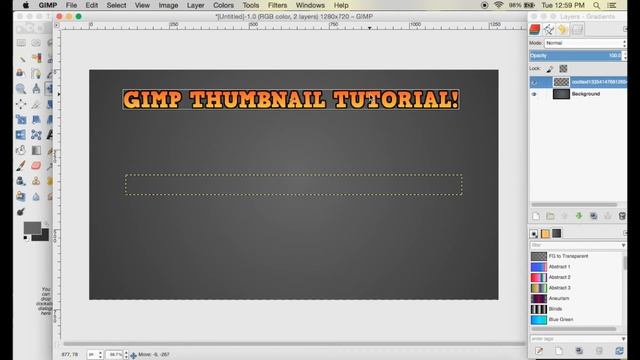
Task: Open the Colors menu
Action: click(223, 5)
